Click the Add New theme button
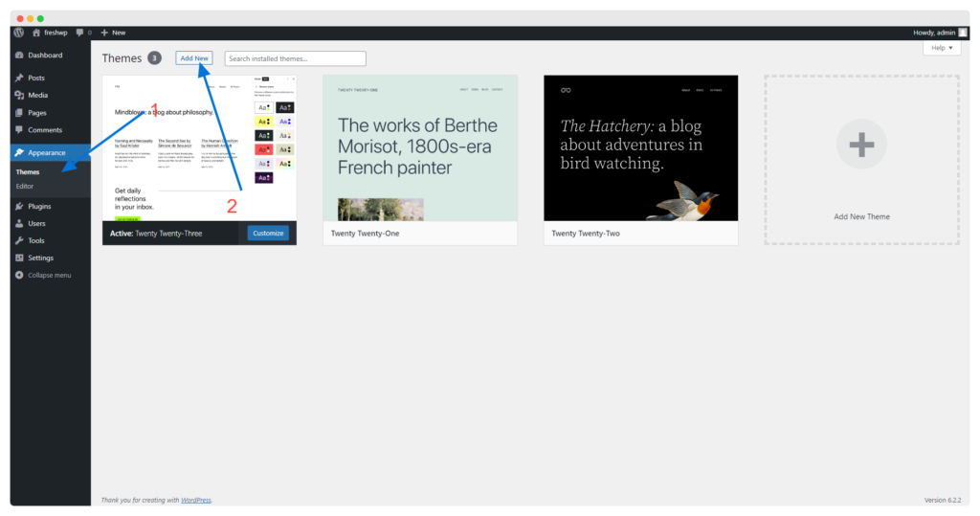Image resolution: width=980 pixels, height=516 pixels. (194, 58)
